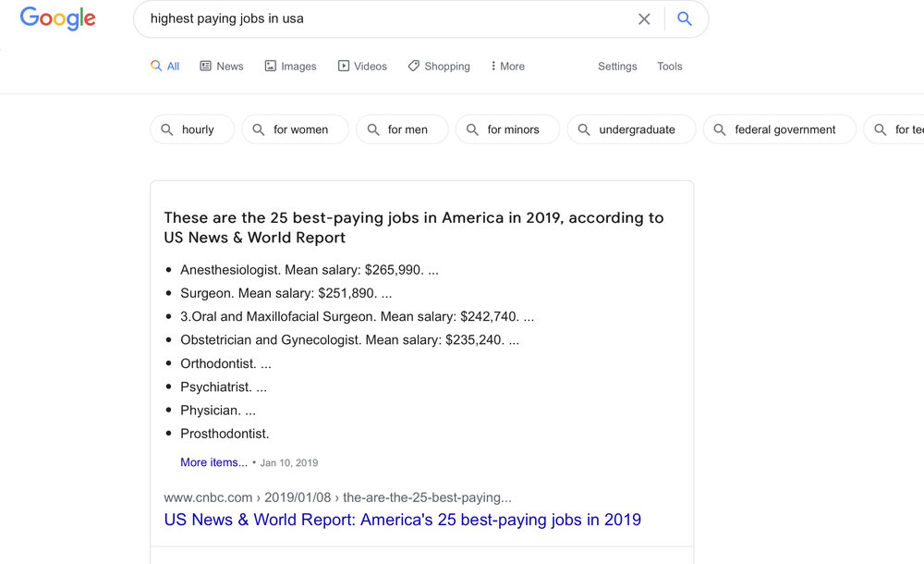Image resolution: width=924 pixels, height=564 pixels.
Task: Switch to the Videos tab
Action: [362, 66]
